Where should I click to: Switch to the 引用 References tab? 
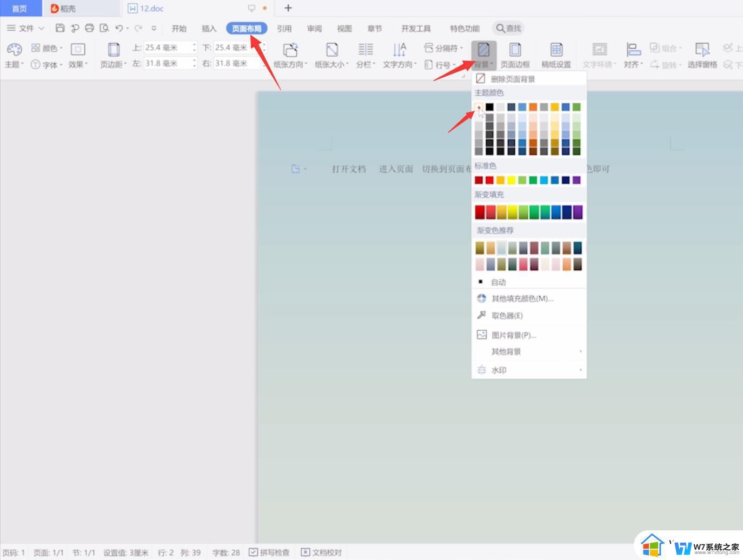coord(284,29)
